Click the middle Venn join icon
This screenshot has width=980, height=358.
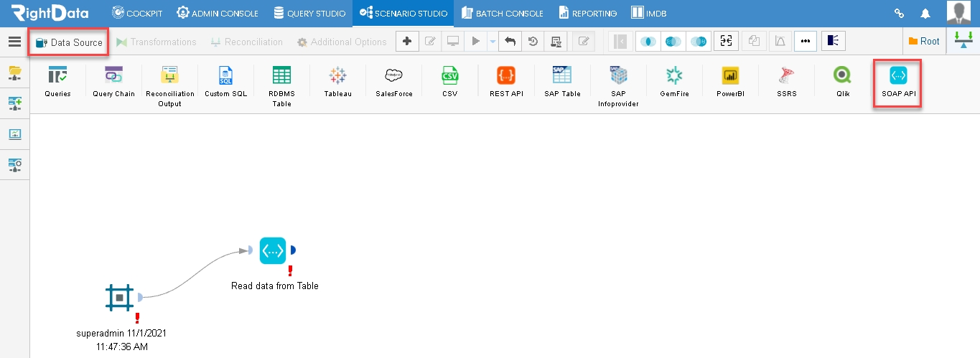click(x=673, y=42)
